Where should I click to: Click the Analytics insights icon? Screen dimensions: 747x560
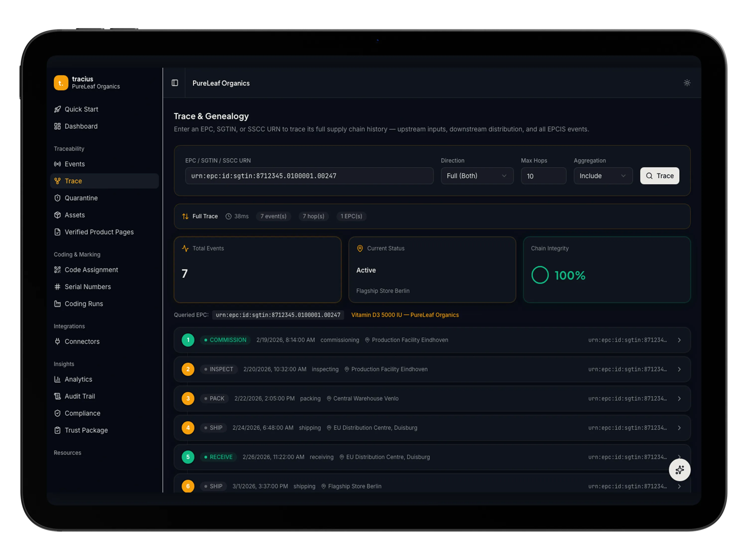pyautogui.click(x=58, y=379)
